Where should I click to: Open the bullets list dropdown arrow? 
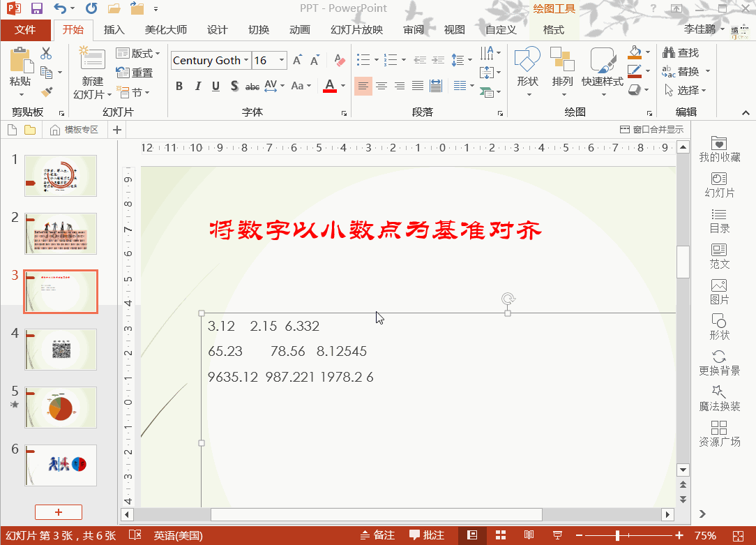click(x=376, y=60)
